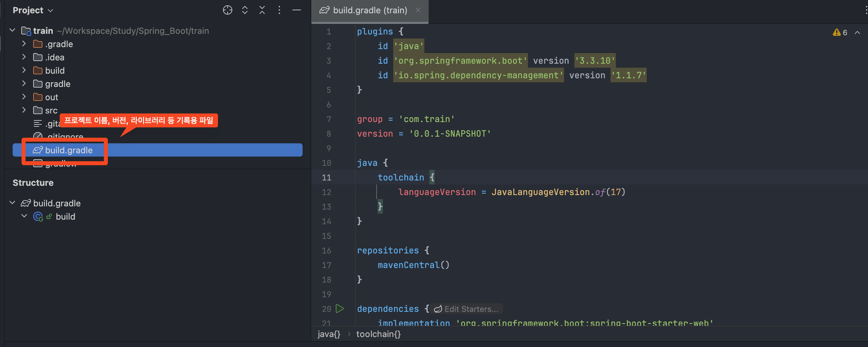This screenshot has width=868, height=347.
Task: Click the Expand Selected arrows icon
Action: (245, 10)
